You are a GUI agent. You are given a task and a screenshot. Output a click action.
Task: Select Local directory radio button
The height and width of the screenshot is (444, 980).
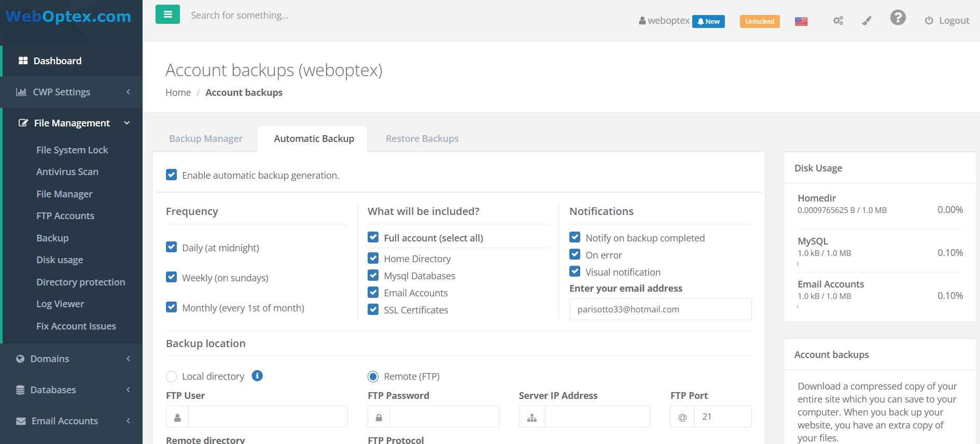click(x=172, y=377)
